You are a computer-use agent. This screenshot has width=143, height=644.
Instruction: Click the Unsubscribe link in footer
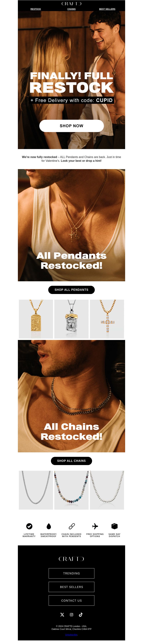tap(71, 635)
